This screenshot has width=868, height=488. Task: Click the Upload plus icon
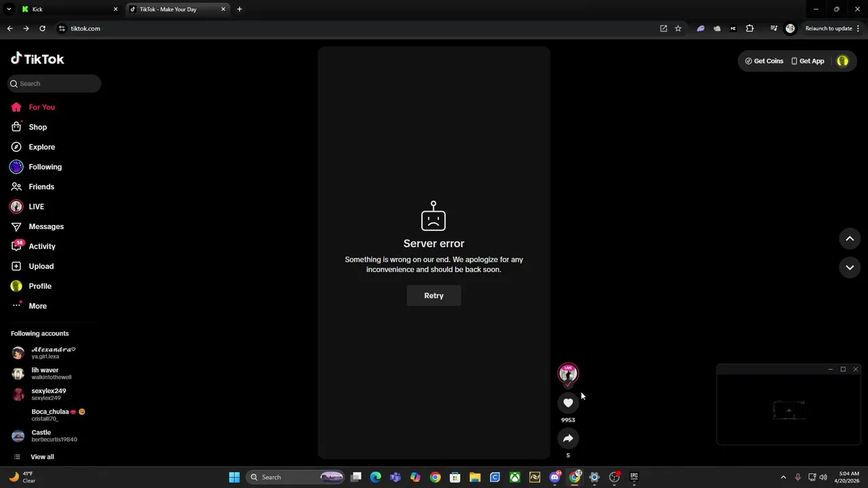(16, 266)
